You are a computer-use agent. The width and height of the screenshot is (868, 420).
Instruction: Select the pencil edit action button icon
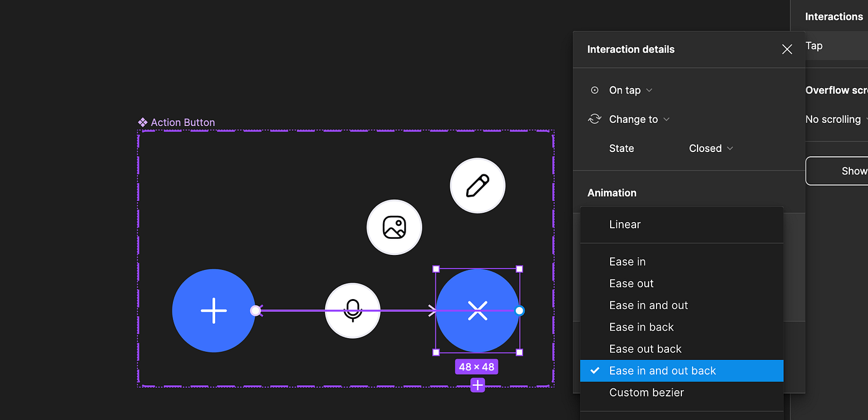pyautogui.click(x=477, y=185)
